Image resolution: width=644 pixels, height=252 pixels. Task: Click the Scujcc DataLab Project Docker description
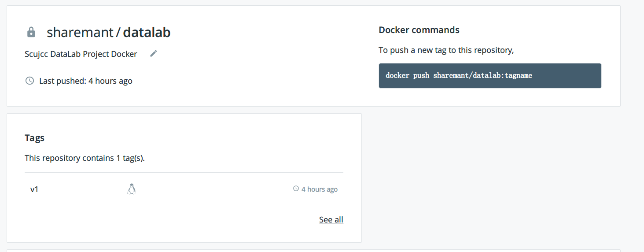point(81,54)
